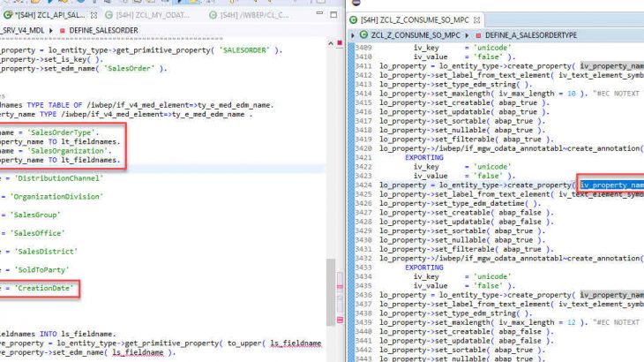Screen dimensions: 644x362
Task: Click set_creatable( abap_false ) on line 3427
Action: 493,213
